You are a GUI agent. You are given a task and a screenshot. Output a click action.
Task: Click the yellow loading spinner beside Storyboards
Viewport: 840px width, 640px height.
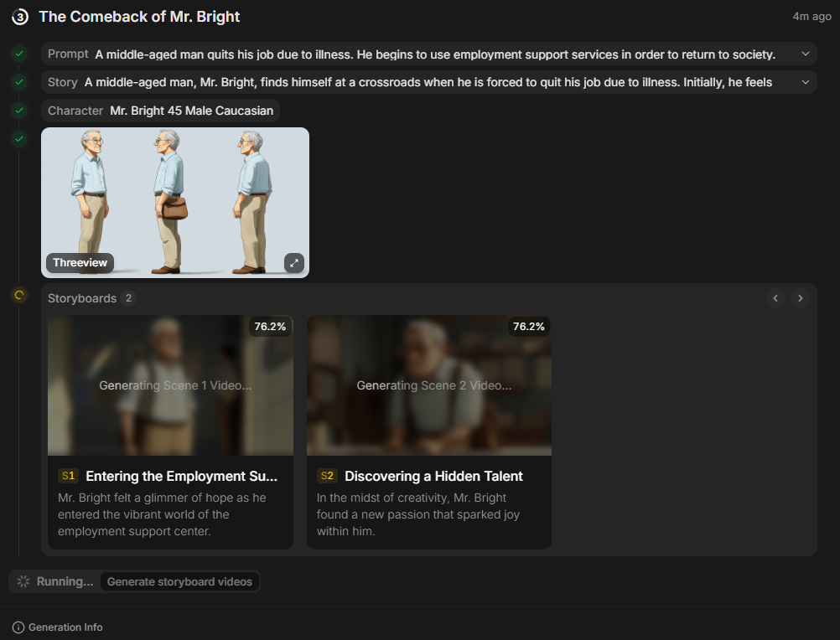click(19, 295)
